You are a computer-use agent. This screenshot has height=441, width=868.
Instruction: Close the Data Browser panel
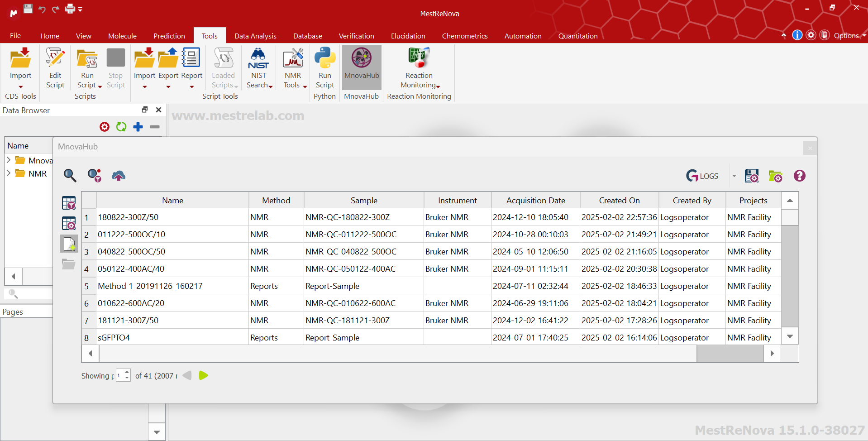[x=158, y=110]
